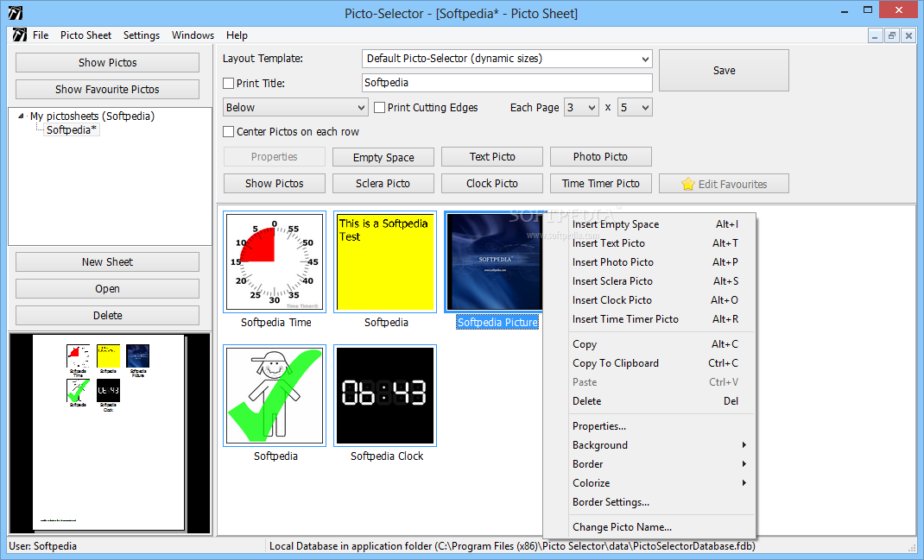Click the app icon beside the File menu

(x=20, y=35)
